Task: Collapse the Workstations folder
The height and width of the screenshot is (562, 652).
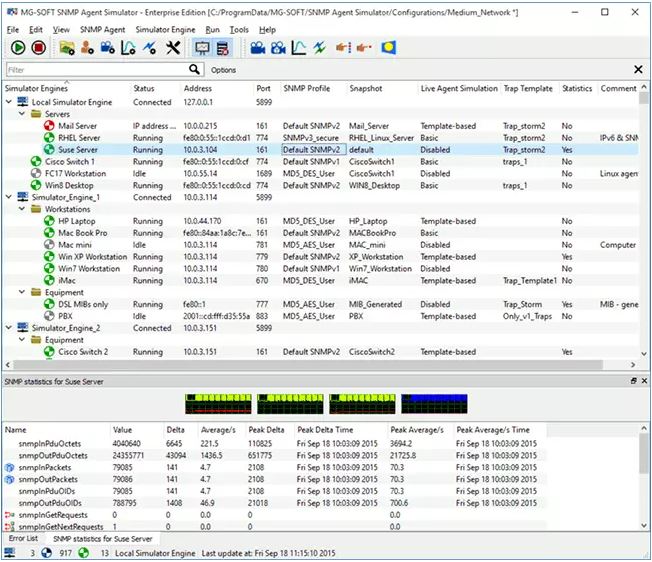Action: tap(22, 209)
